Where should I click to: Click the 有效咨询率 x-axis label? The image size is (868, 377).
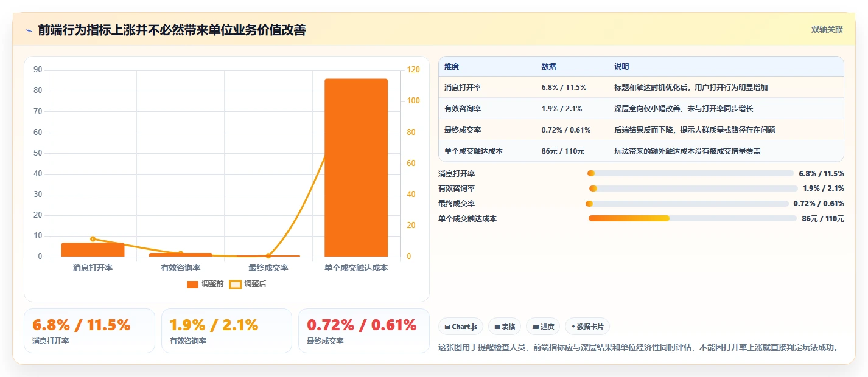(181, 268)
